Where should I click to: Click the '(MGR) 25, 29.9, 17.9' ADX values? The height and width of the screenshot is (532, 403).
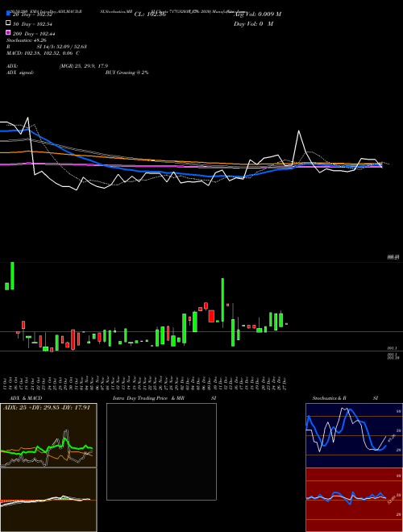pyautogui.click(x=84, y=66)
